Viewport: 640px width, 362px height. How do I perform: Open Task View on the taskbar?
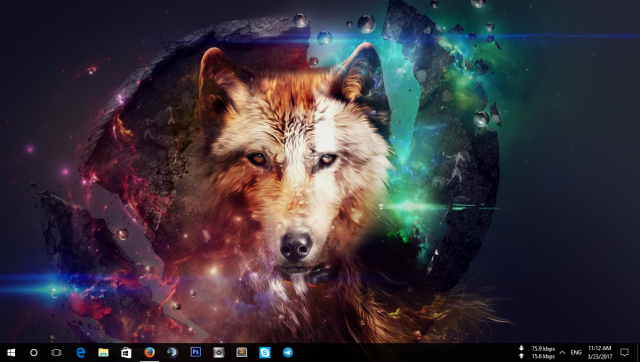(56, 352)
